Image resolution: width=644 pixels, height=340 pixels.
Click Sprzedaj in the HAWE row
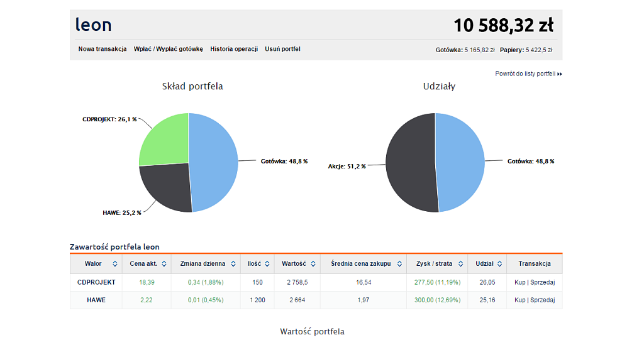coord(543,300)
